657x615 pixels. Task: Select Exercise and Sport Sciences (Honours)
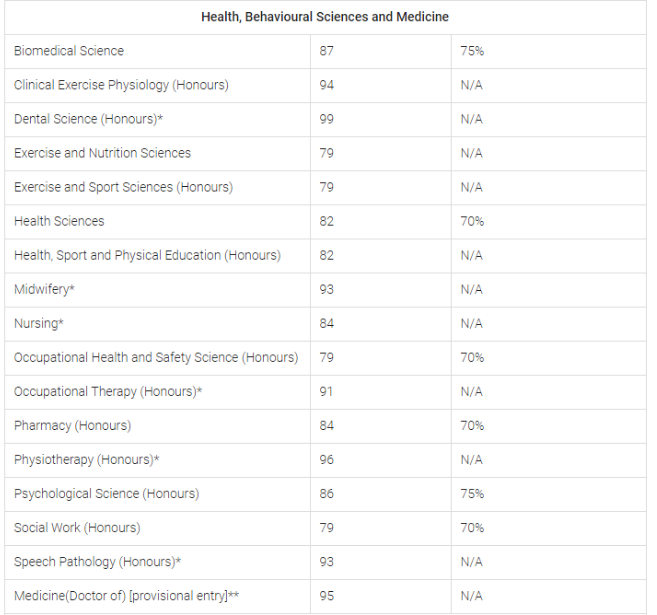(x=123, y=187)
